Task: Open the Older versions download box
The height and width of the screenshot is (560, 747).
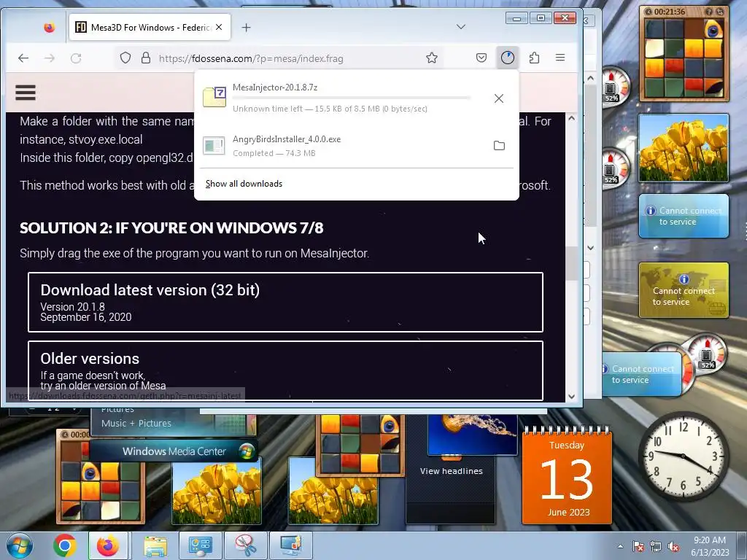Action: click(285, 370)
